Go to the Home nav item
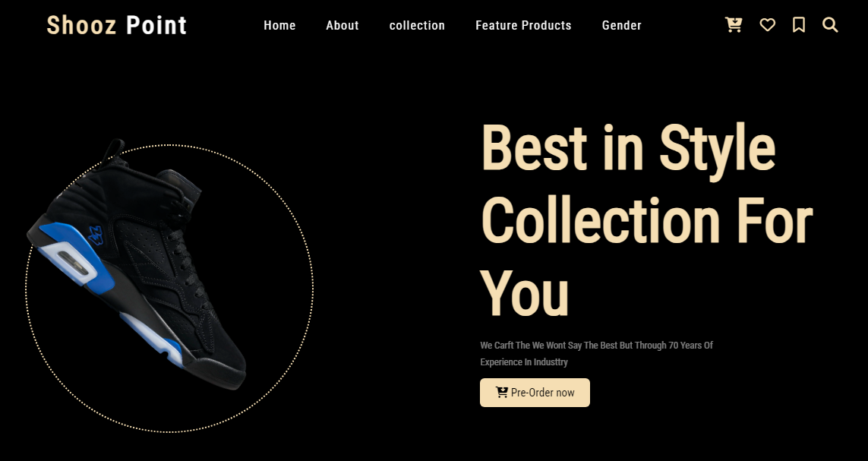 tap(279, 26)
